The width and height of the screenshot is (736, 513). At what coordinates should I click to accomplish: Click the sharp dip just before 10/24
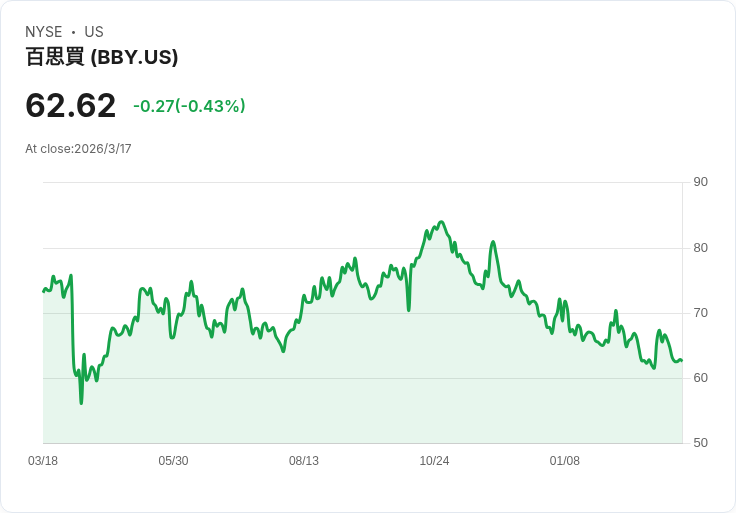tap(409, 310)
